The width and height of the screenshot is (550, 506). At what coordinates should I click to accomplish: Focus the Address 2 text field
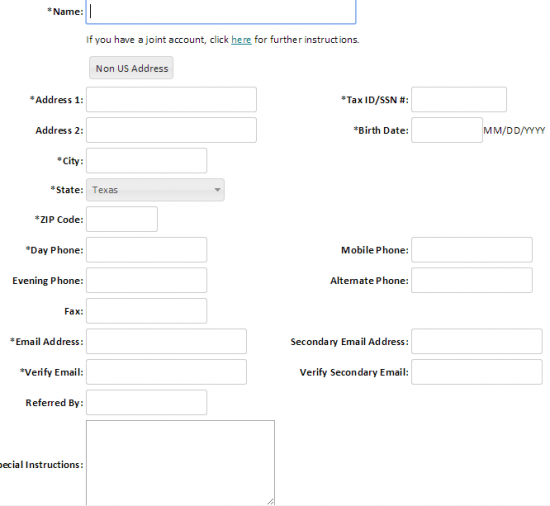tap(171, 130)
